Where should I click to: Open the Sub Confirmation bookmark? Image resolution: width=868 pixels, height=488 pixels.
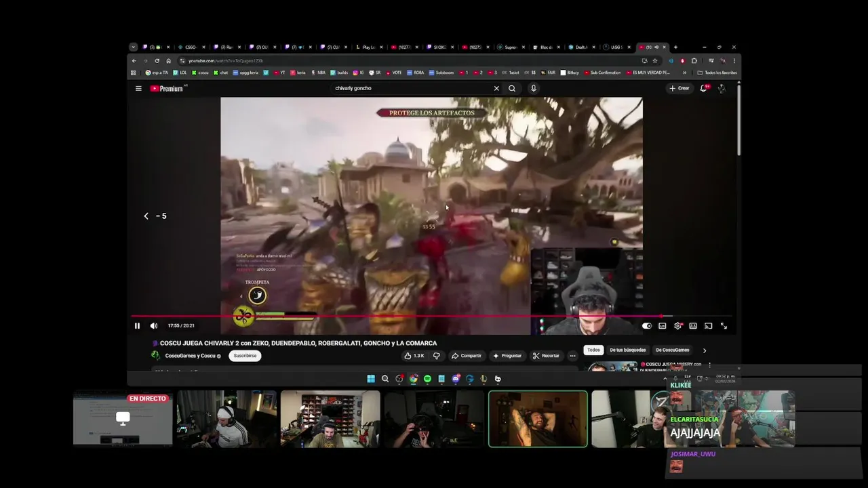pos(602,73)
